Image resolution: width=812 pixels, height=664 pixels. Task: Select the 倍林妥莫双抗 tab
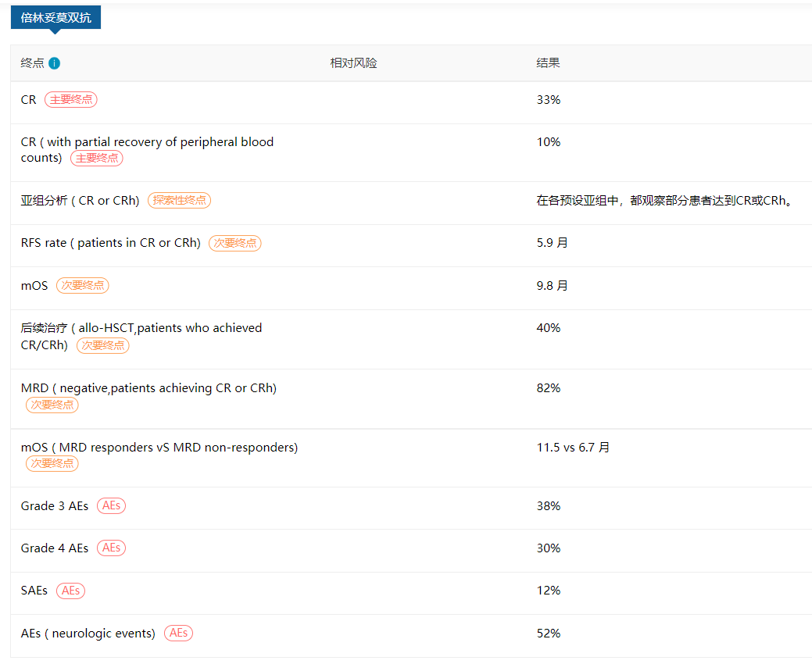click(55, 17)
